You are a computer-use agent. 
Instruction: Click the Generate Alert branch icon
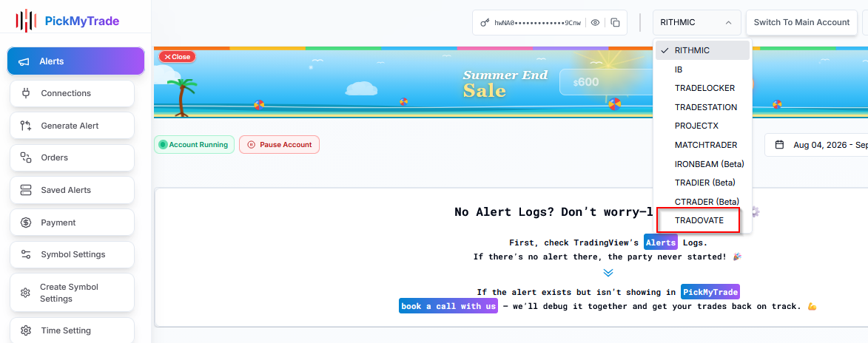coord(25,126)
